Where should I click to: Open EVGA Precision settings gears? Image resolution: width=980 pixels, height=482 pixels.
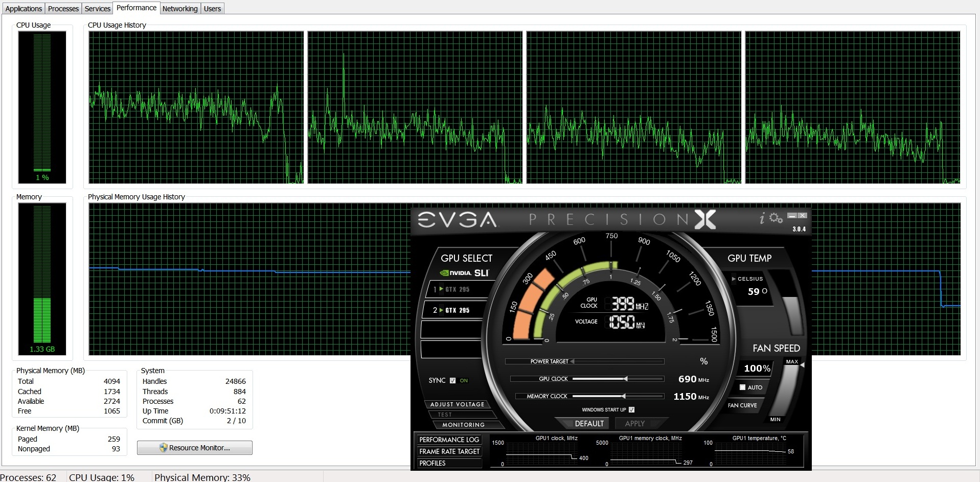tap(776, 219)
